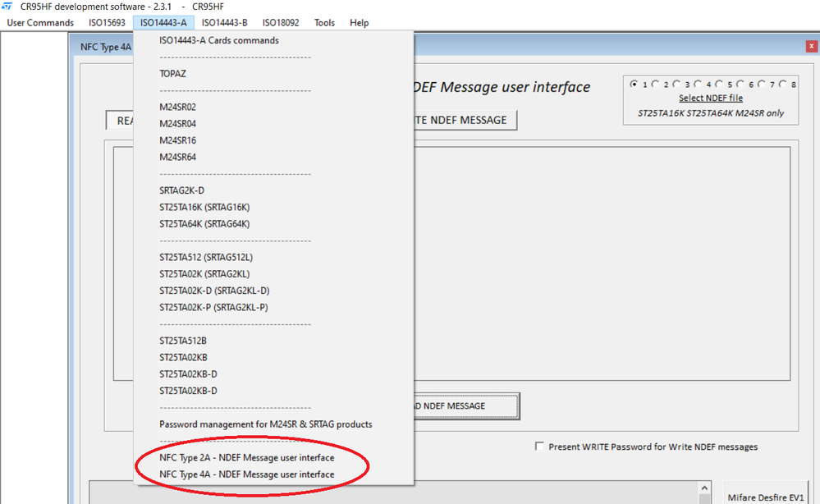
Task: Click the NFC Type 4A window title
Action: point(106,47)
